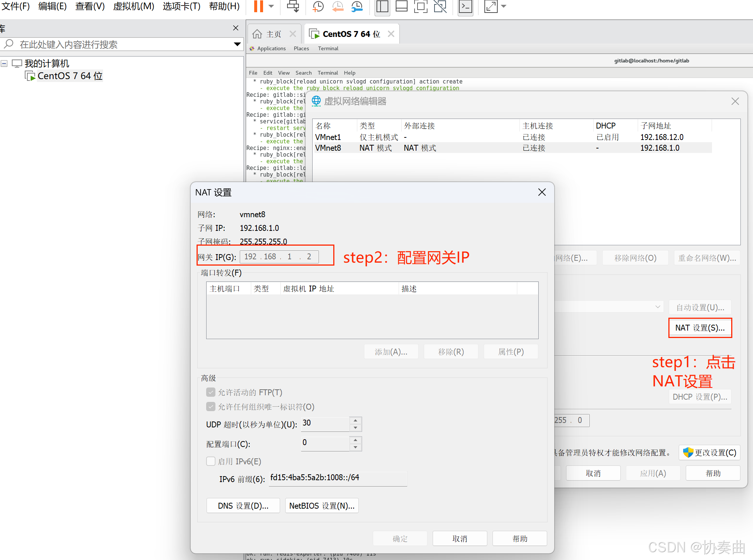Expand library search box dropdown
The image size is (753, 560).
[237, 44]
